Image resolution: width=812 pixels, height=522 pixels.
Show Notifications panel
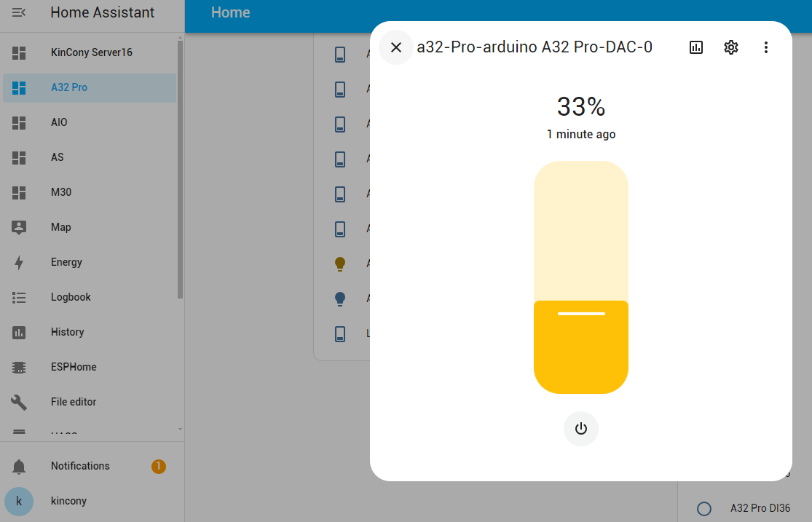point(80,466)
